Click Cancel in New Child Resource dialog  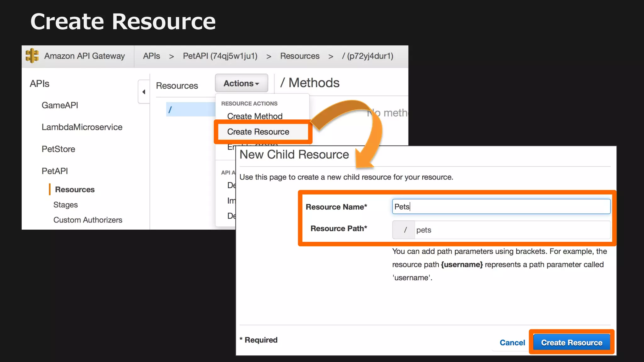[x=512, y=343]
